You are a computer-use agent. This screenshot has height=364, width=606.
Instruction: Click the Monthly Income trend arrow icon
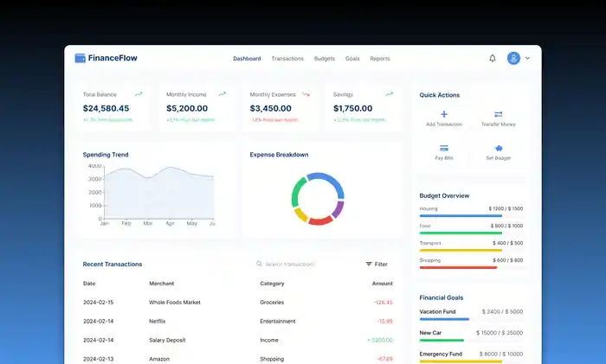point(222,93)
